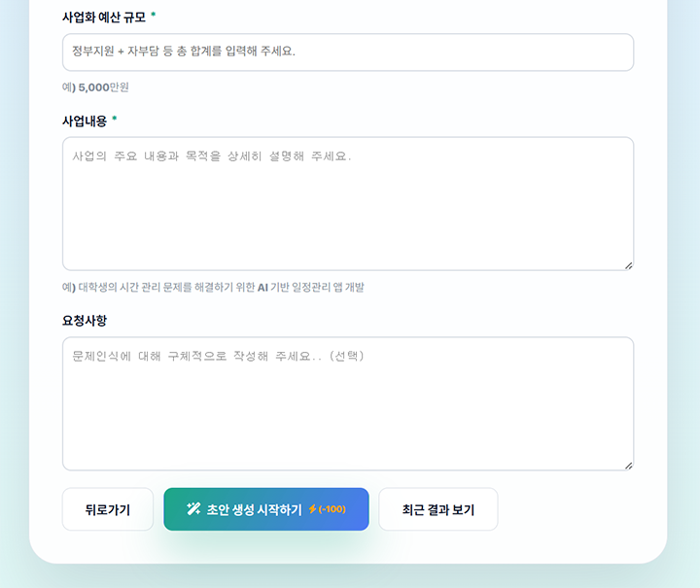Open 최근 결과 보기

point(437,509)
